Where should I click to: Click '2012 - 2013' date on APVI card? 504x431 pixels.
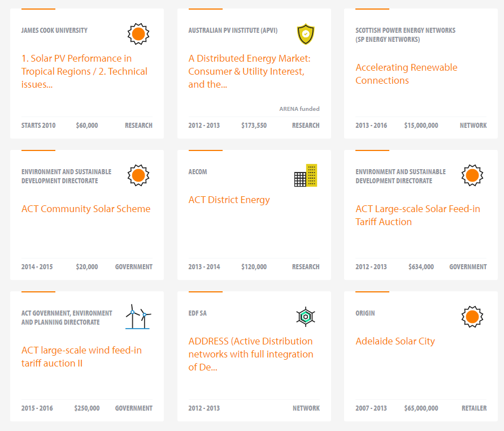pos(204,125)
